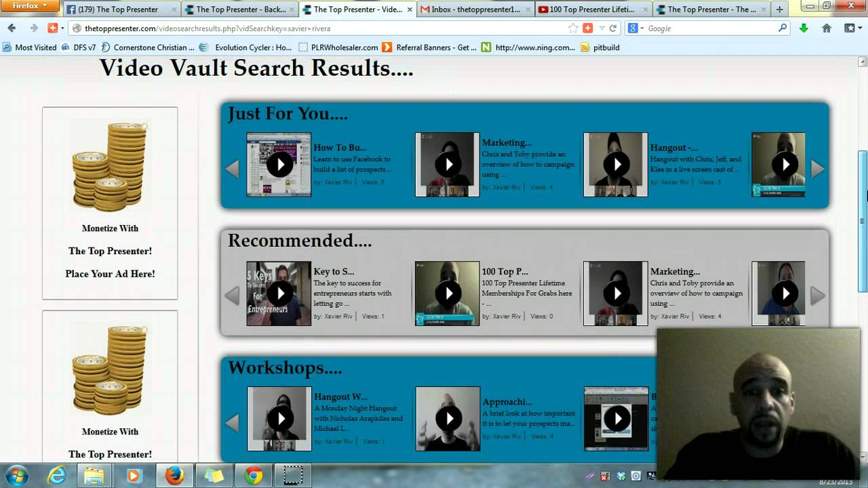Open Windows Media Player taskbar icon
868x488 pixels.
click(133, 476)
